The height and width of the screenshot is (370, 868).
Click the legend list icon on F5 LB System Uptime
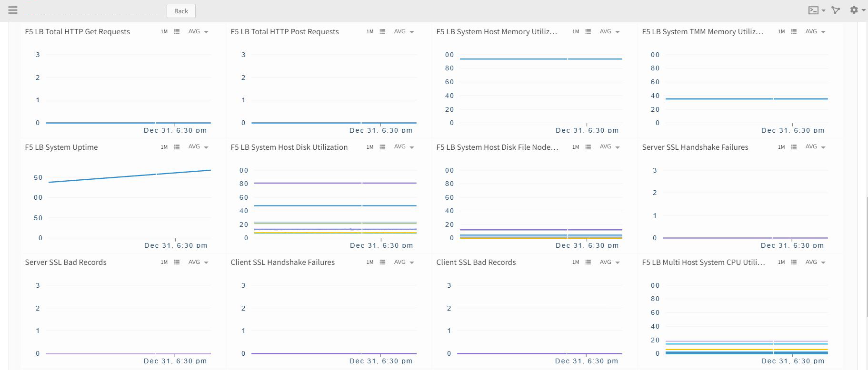point(177,147)
